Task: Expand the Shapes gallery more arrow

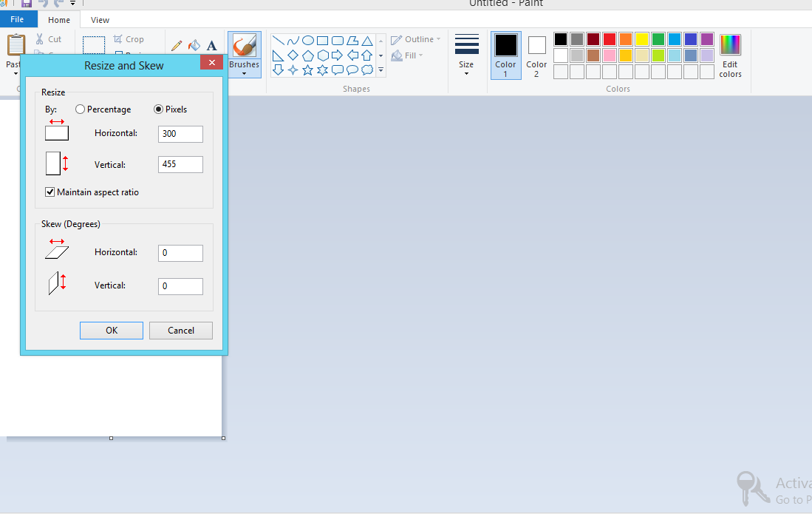Action: (x=381, y=70)
